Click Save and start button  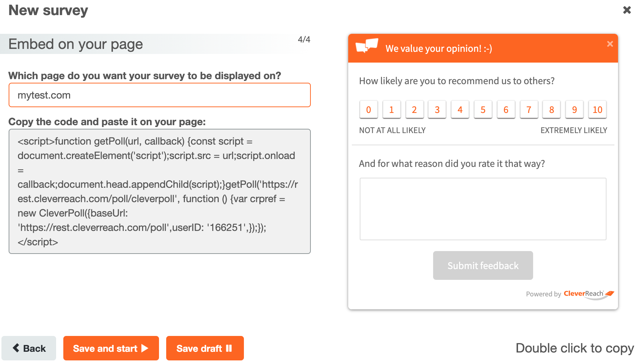pyautogui.click(x=111, y=348)
